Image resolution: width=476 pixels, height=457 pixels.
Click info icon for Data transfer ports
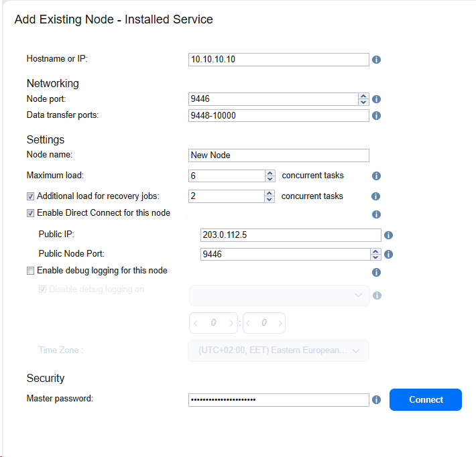pos(376,115)
